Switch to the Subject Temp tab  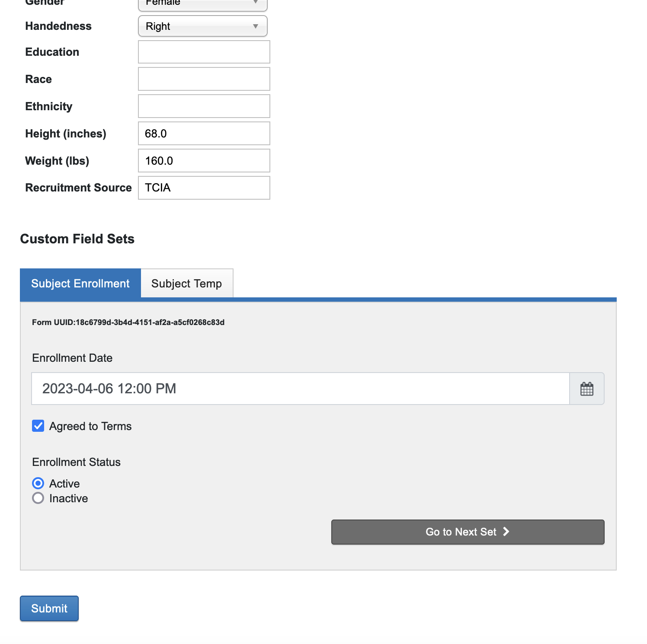point(186,284)
